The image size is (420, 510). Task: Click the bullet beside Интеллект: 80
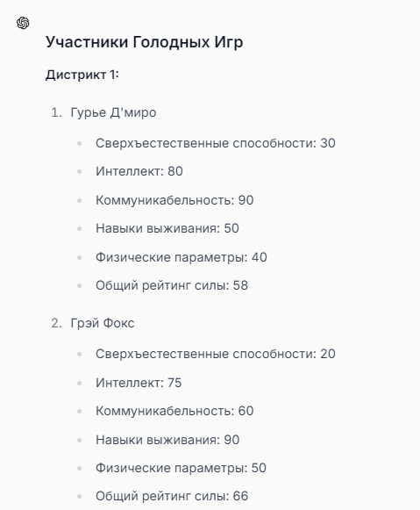79,172
